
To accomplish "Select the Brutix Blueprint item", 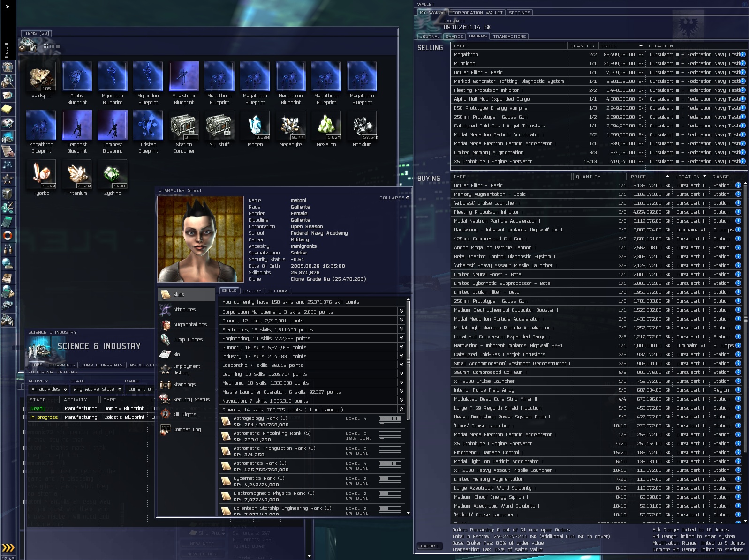I will [x=77, y=83].
